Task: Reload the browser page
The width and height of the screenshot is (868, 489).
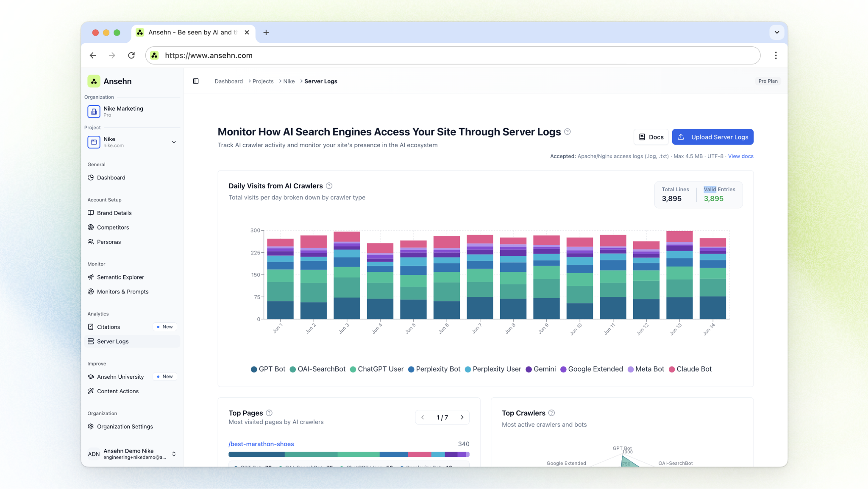Action: (131, 56)
